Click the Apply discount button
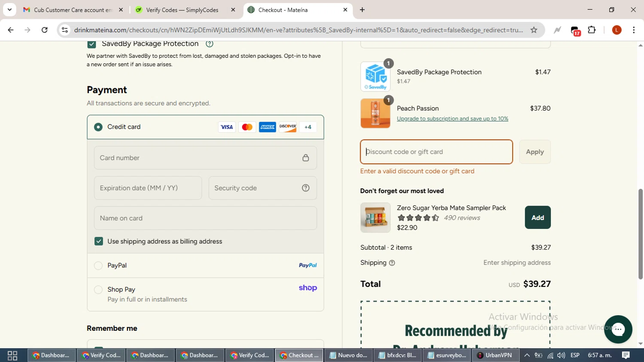Viewport: 644px width, 362px height. (x=535, y=152)
